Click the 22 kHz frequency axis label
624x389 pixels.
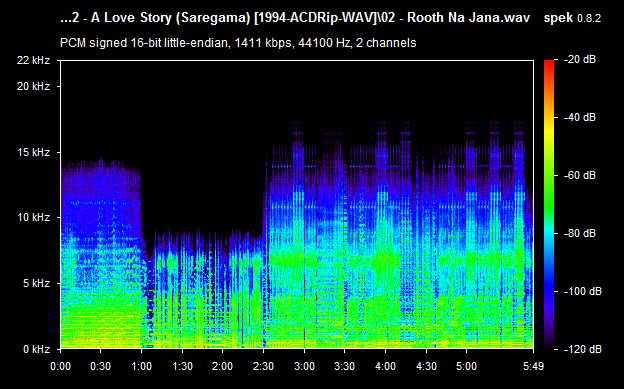(x=33, y=60)
